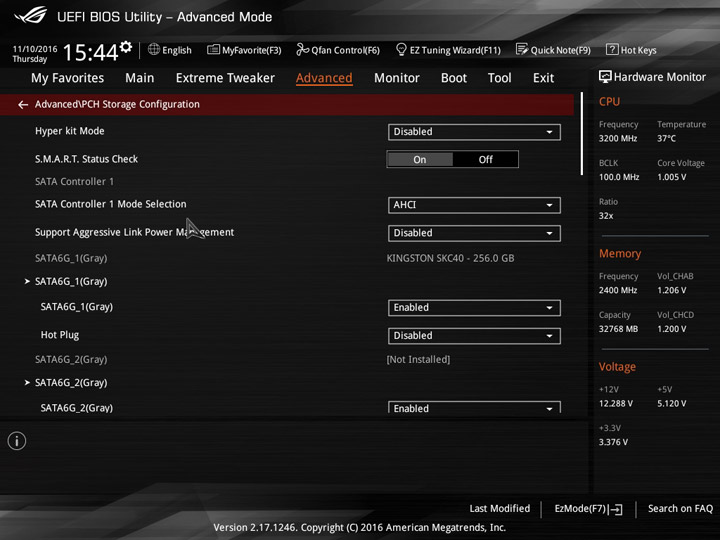
Task: Open Quick Note(F9)
Action: click(x=553, y=50)
